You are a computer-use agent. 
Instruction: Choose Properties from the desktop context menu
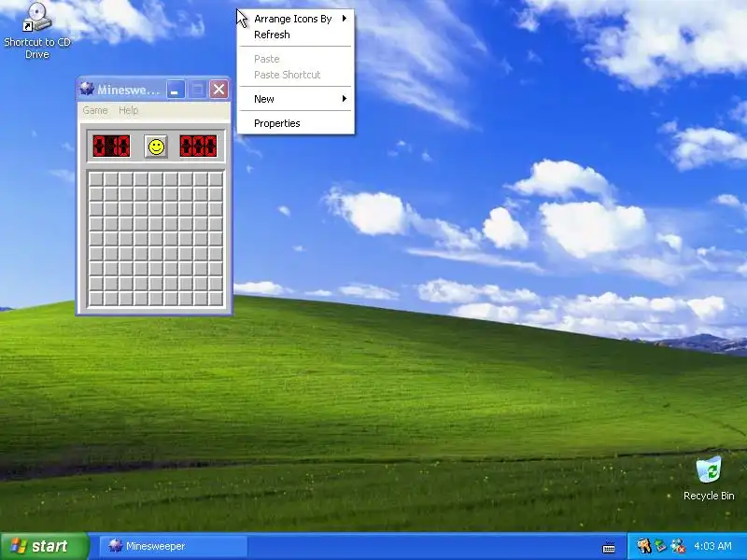[x=296, y=123]
